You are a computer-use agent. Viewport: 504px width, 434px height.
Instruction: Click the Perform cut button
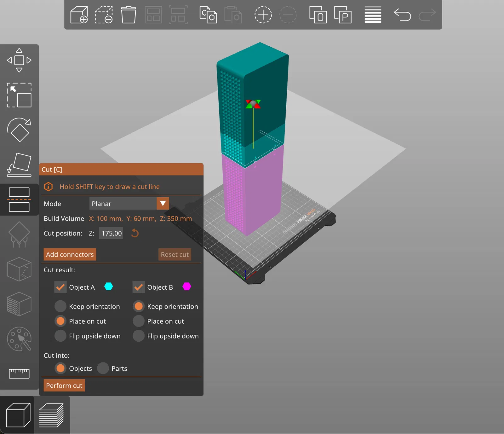pos(64,385)
